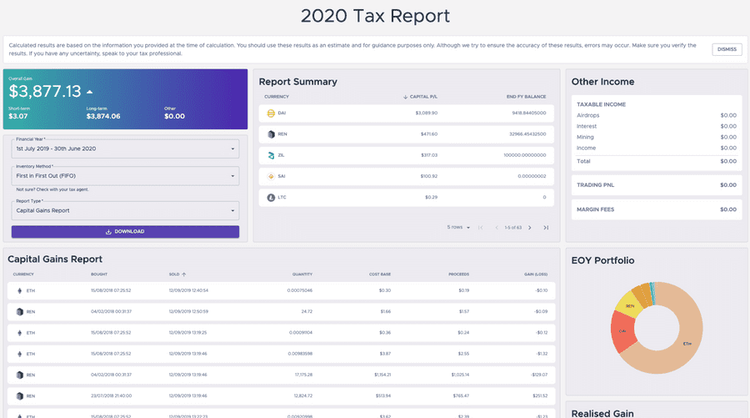Click the DAI coin icon in Report Summary
The image size is (750, 418).
[x=269, y=113]
